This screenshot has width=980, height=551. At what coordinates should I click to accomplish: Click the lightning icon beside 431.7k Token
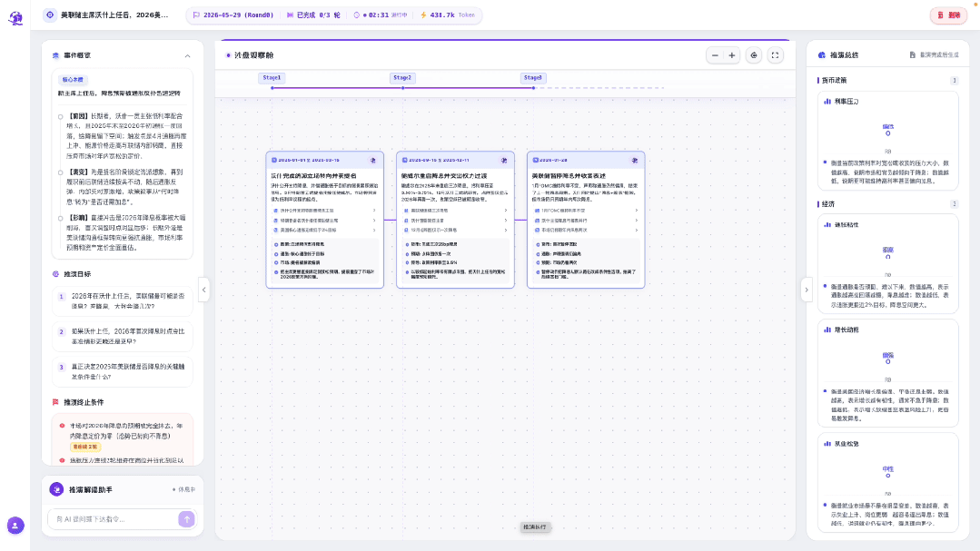pyautogui.click(x=424, y=15)
